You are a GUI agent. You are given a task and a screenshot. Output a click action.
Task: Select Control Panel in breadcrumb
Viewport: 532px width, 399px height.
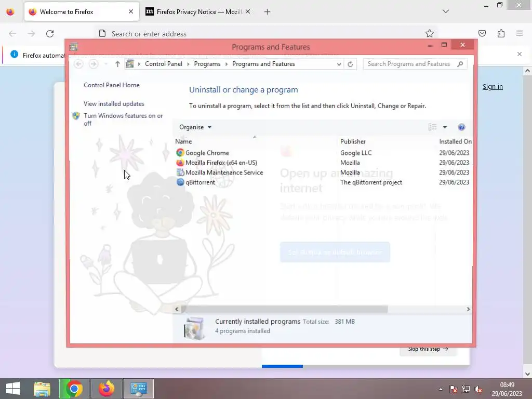tap(164, 64)
